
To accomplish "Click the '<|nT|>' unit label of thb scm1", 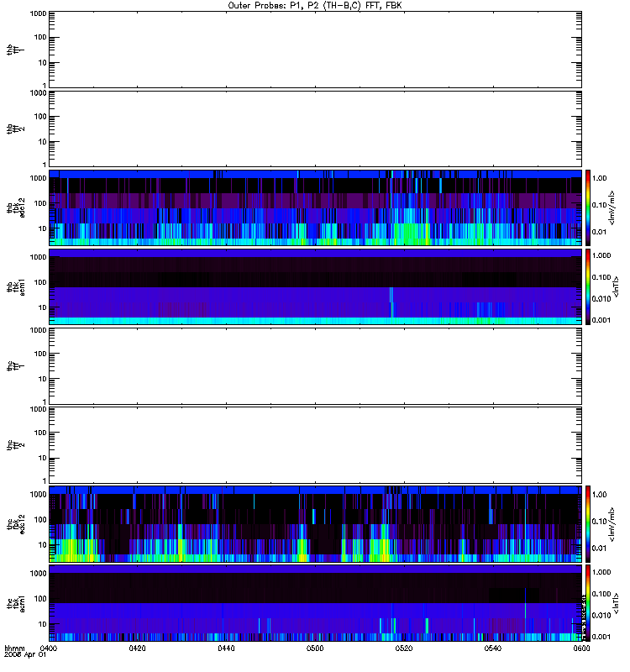I will pos(616,286).
